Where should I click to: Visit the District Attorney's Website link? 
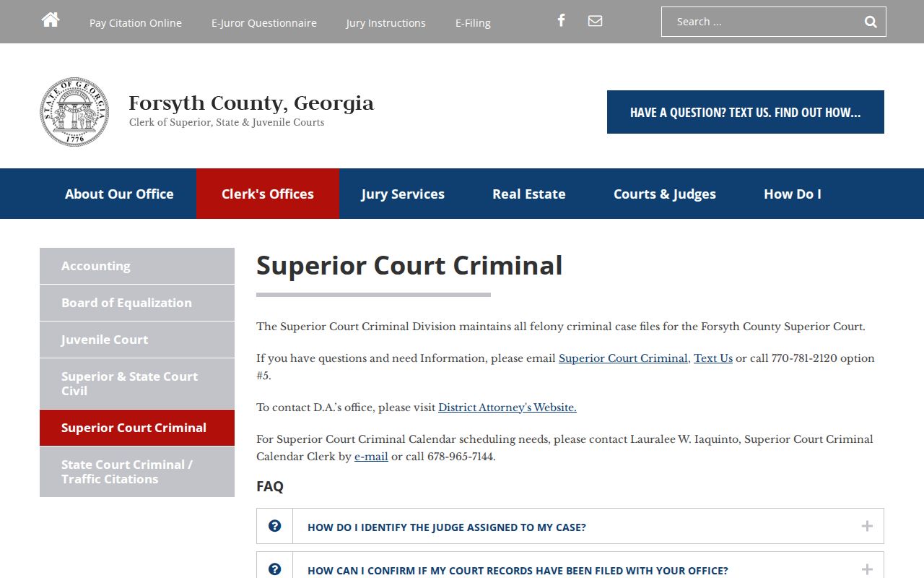coord(507,407)
